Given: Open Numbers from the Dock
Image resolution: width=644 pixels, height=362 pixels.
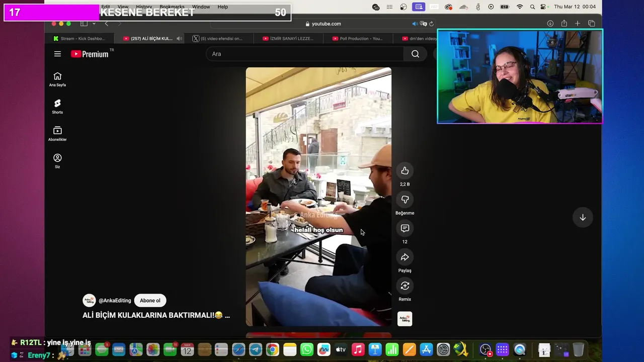Looking at the screenshot, I should click(x=392, y=349).
